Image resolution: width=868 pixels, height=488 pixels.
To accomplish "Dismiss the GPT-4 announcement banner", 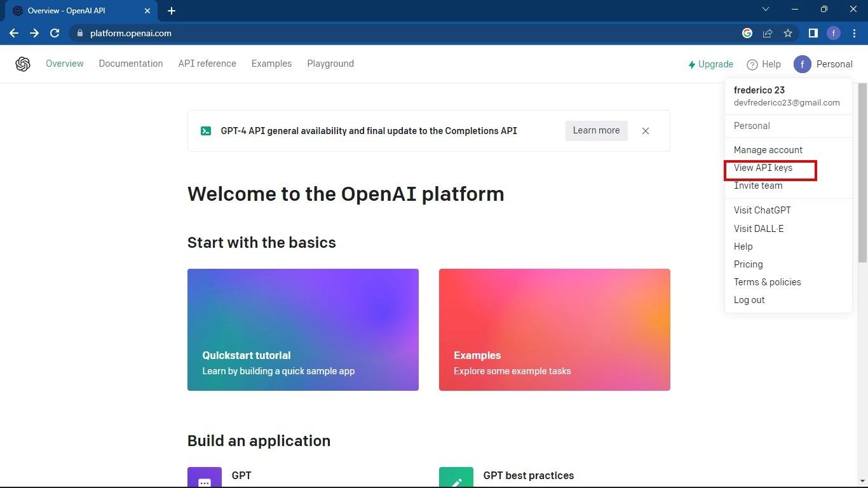I will [645, 130].
